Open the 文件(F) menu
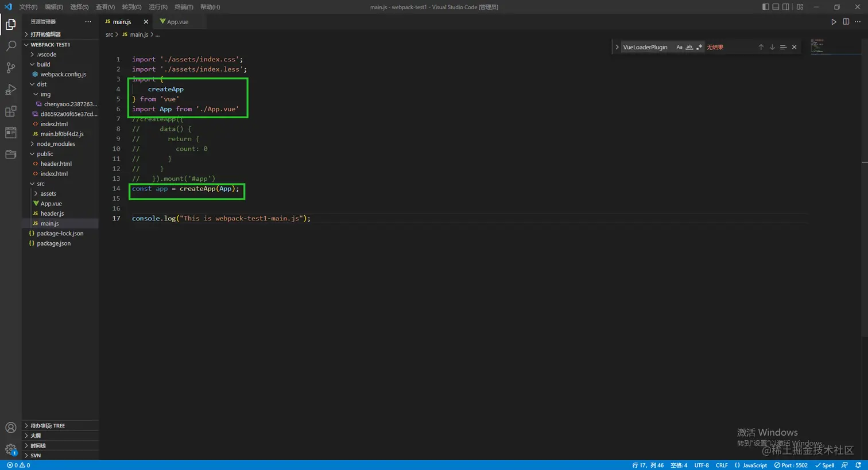Viewport: 868px width, 470px height. (28, 7)
